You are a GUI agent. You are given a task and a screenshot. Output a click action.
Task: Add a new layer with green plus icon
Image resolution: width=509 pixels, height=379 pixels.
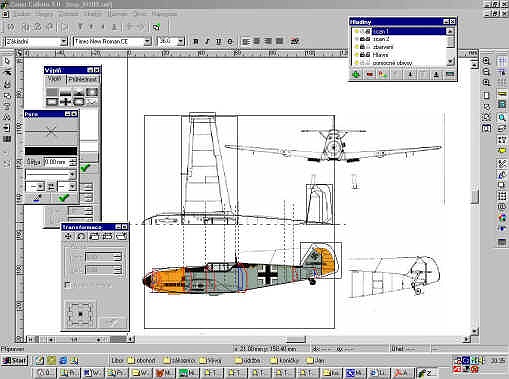(x=356, y=74)
